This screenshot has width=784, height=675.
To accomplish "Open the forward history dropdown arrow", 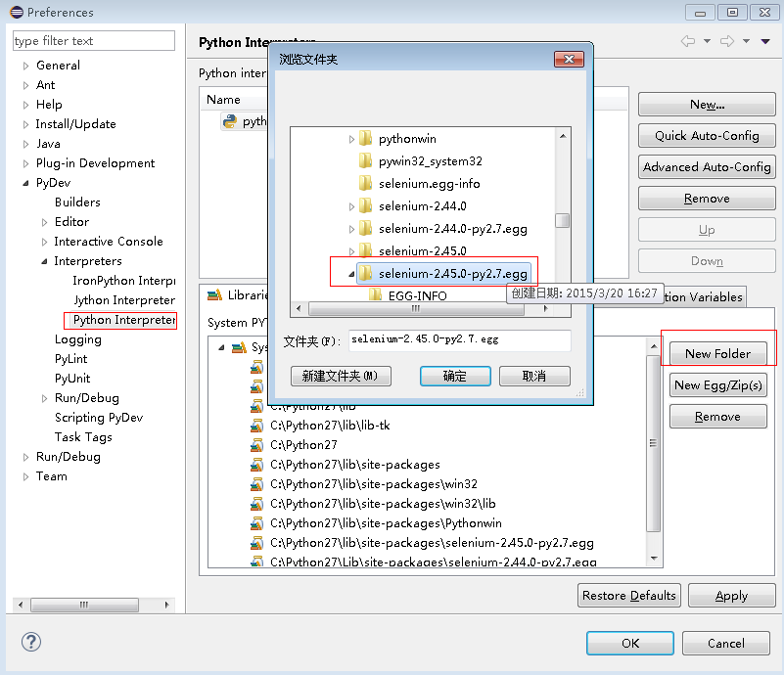I will tap(746, 41).
